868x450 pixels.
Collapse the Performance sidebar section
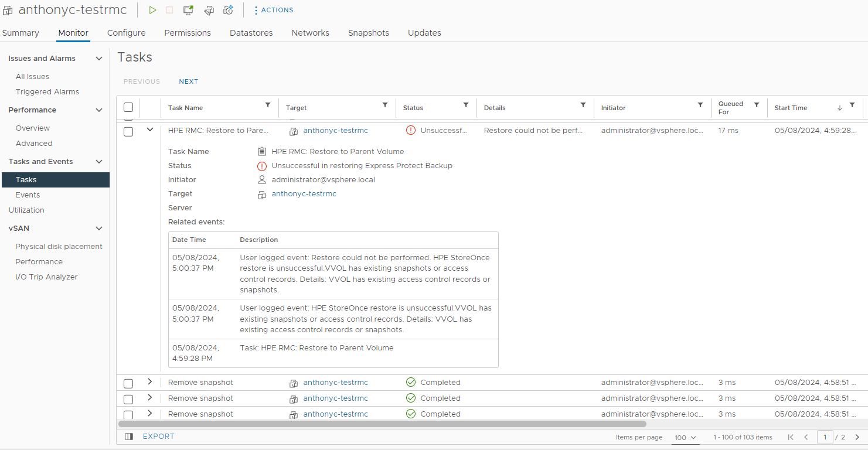point(99,110)
